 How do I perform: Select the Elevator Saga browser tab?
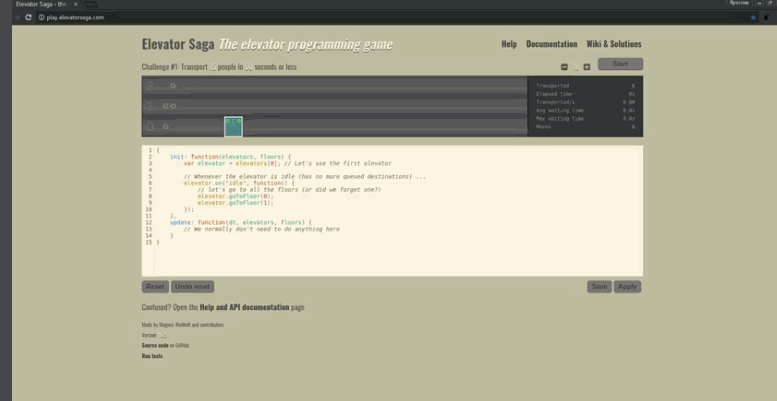click(45, 4)
